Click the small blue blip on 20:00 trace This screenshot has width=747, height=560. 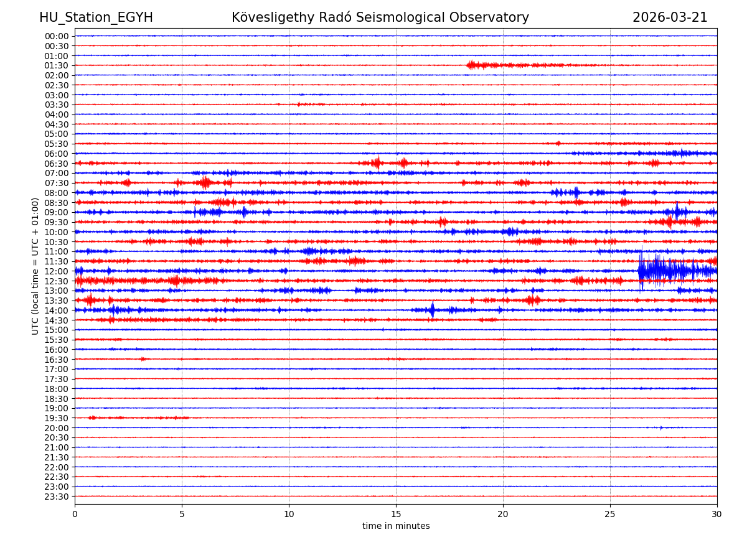[x=661, y=427]
